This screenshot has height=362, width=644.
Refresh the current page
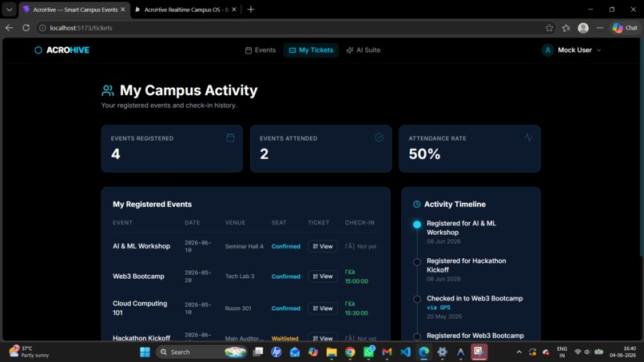point(26,28)
